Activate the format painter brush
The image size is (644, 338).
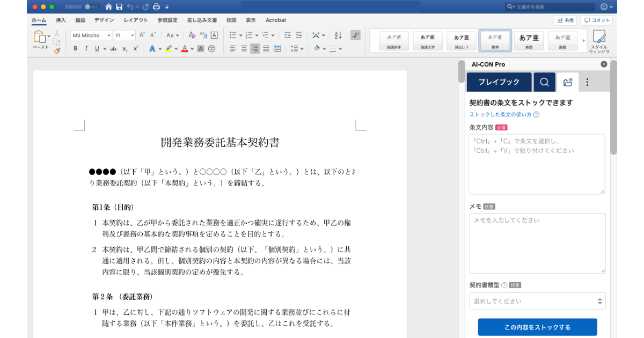tap(56, 50)
